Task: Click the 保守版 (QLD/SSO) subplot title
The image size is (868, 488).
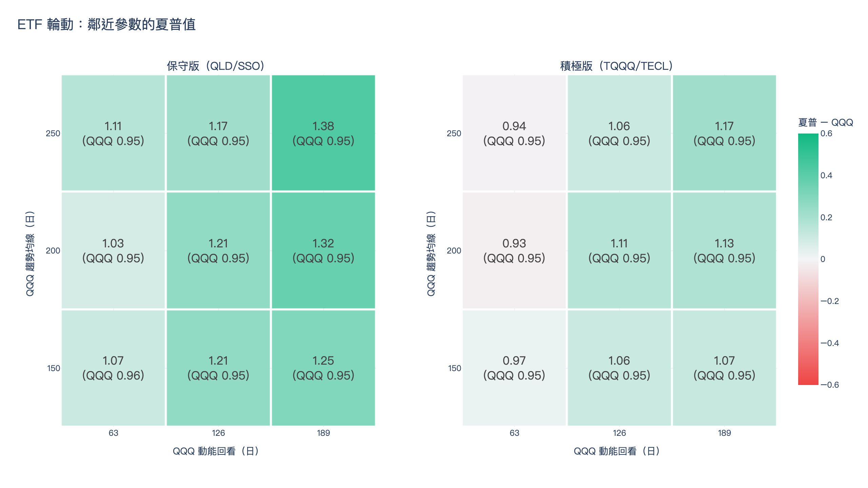Action: [x=216, y=66]
